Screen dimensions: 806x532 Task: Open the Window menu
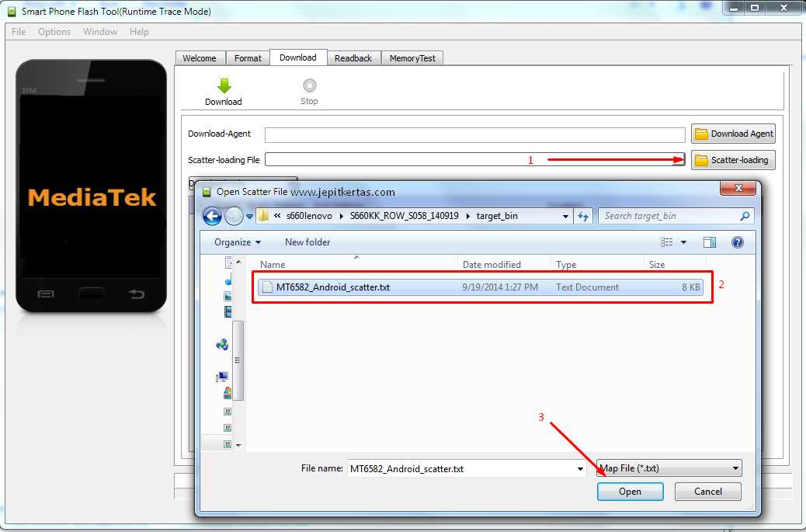[x=100, y=32]
